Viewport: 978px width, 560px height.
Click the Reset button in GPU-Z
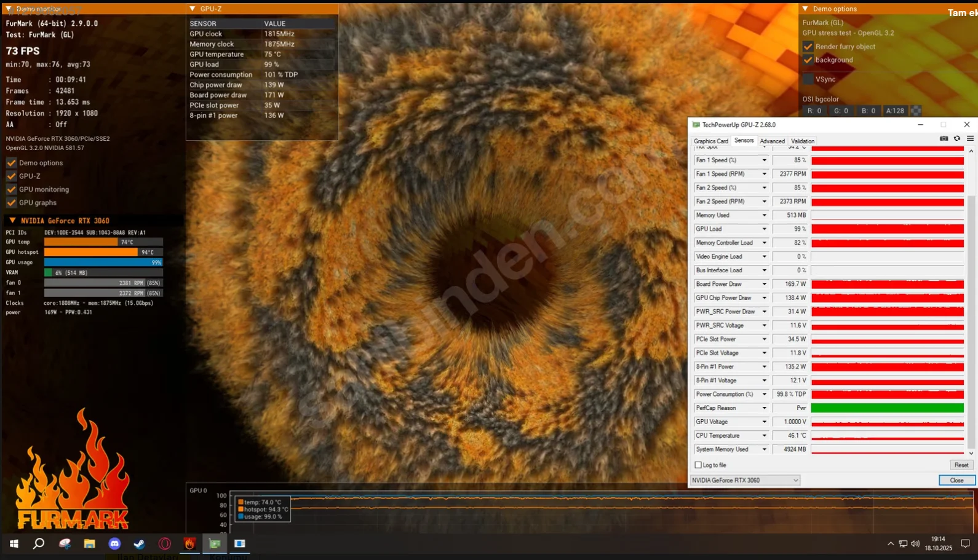pos(961,465)
